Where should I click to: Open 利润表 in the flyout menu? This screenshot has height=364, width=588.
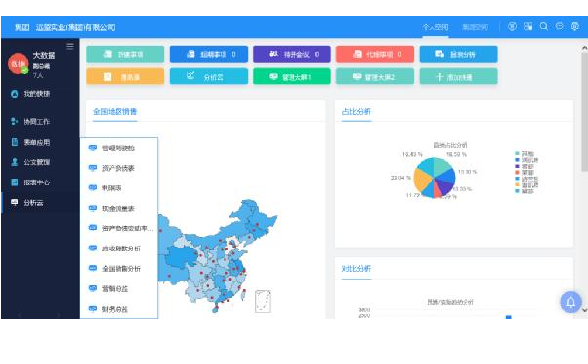coord(119,188)
